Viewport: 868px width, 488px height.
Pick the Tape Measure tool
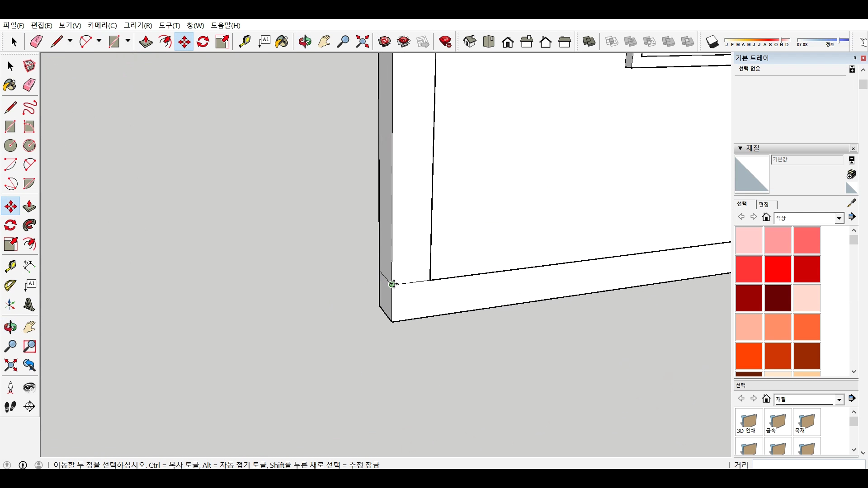tap(10, 266)
